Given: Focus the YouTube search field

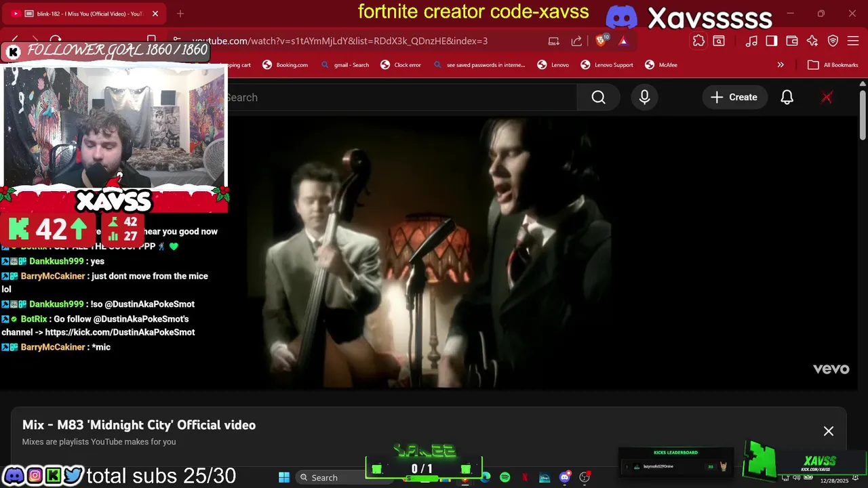Looking at the screenshot, I should [400, 98].
